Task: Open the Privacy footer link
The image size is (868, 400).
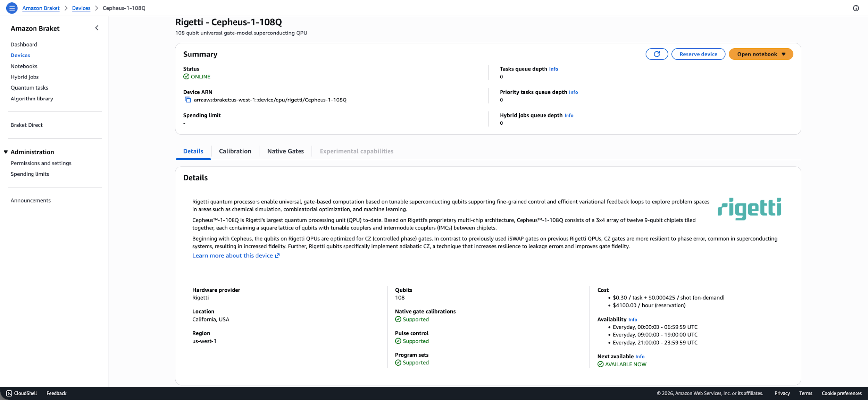Action: [x=782, y=393]
